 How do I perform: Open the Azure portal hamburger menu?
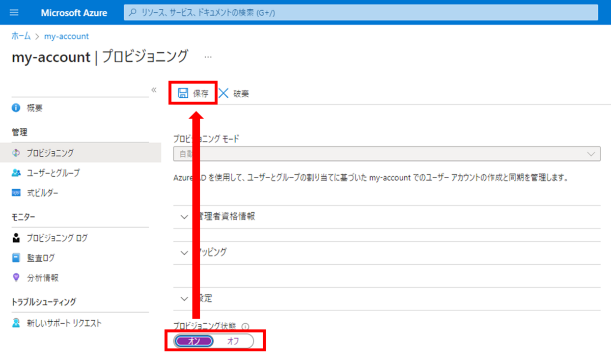pos(14,12)
